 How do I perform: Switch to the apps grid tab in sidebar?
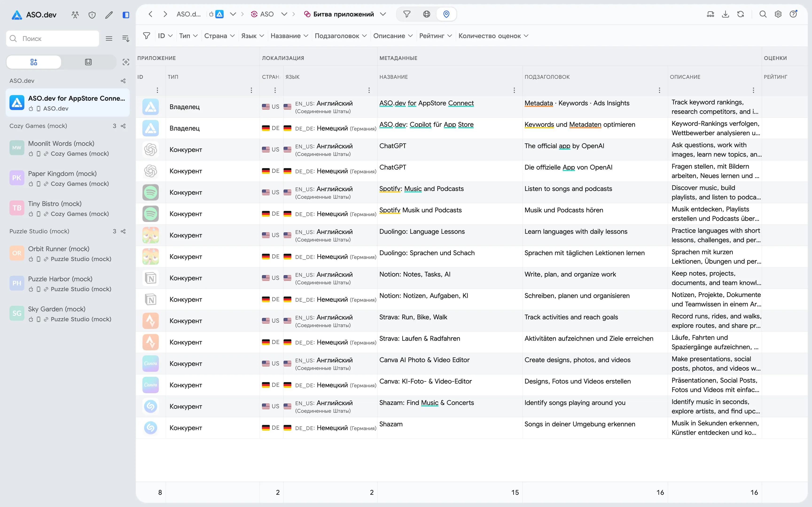(x=34, y=62)
